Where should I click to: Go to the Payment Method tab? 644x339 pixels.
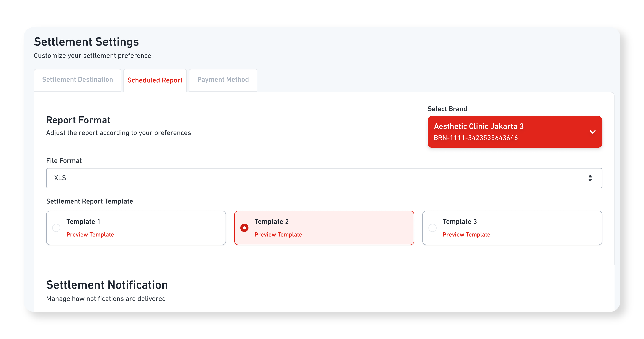point(223,80)
